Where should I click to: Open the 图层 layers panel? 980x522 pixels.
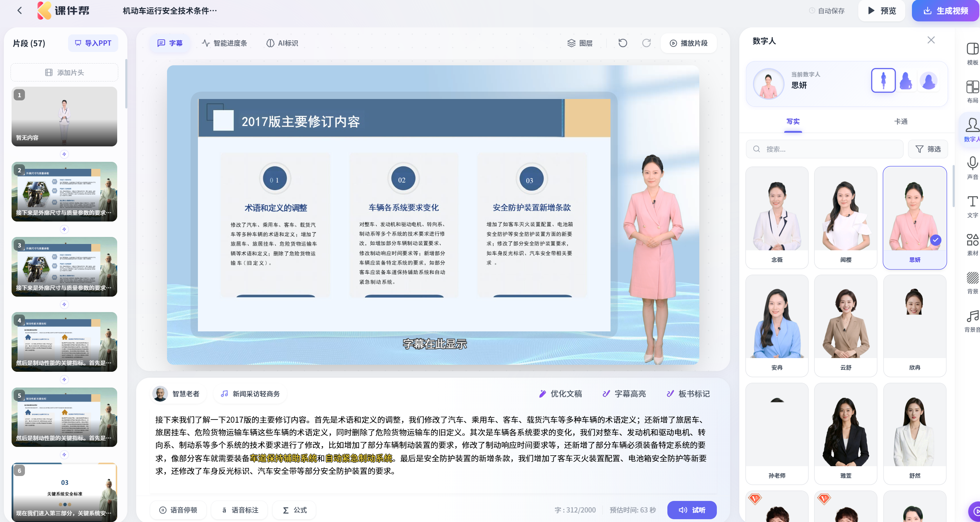click(x=580, y=43)
